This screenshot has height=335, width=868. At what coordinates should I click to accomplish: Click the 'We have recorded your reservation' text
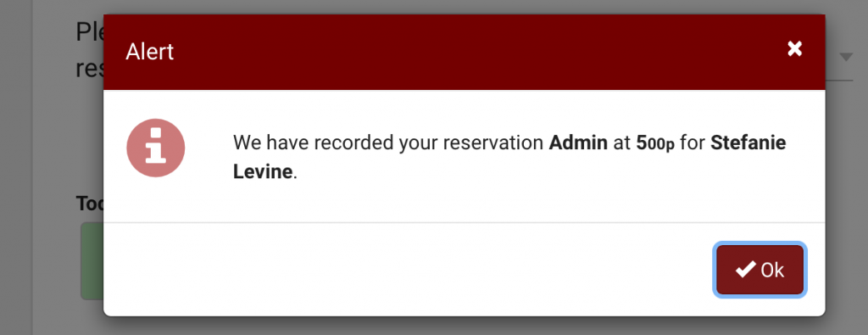click(388, 144)
